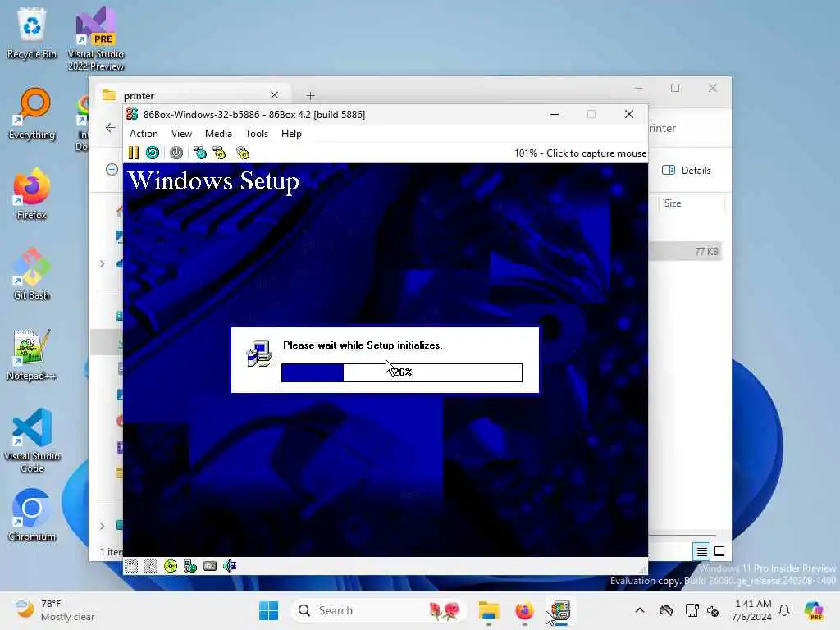Screen dimensions: 840x630
Task: Open Git Bash desktop shortcut
Action: point(32,274)
